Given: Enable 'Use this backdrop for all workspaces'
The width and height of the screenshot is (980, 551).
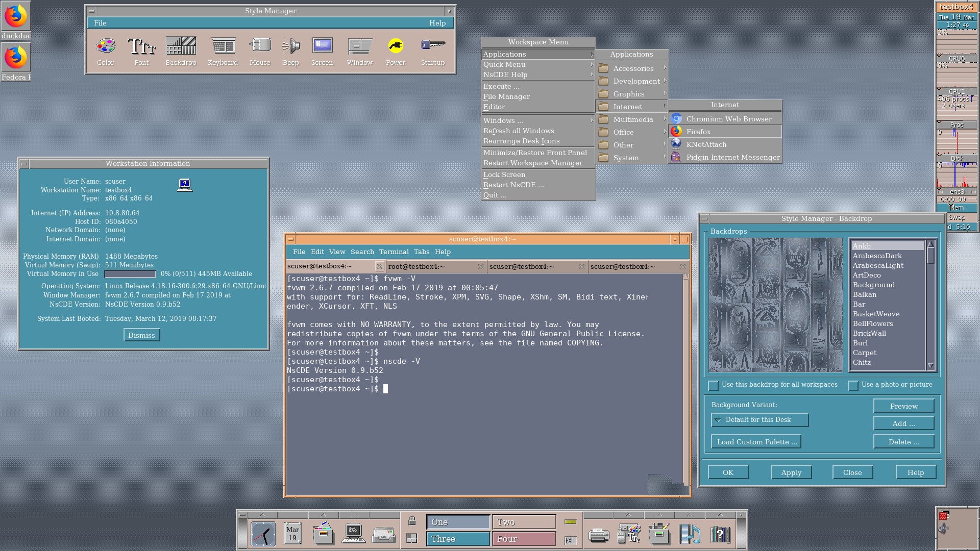Looking at the screenshot, I should [x=713, y=385].
